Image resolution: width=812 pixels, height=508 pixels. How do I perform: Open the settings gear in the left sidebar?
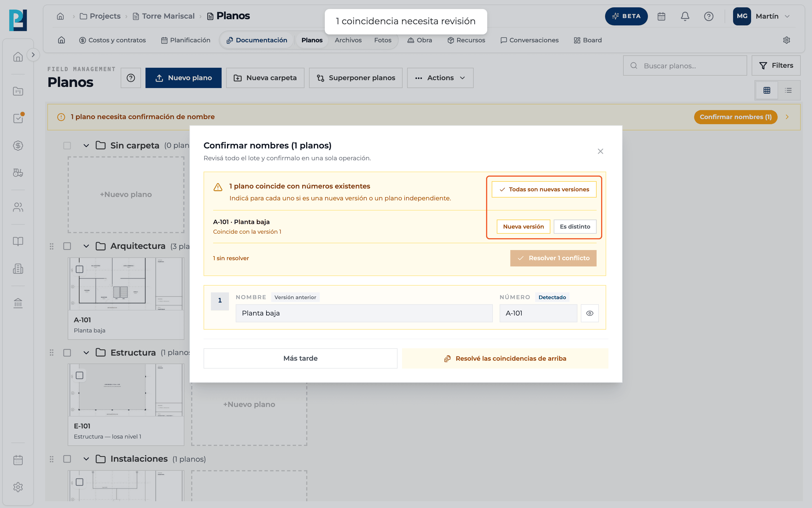tap(18, 487)
